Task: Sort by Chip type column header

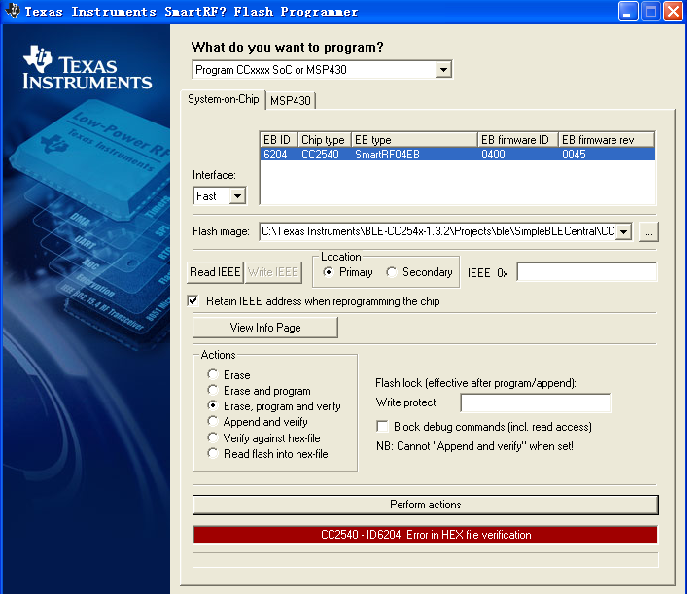Action: coord(324,140)
